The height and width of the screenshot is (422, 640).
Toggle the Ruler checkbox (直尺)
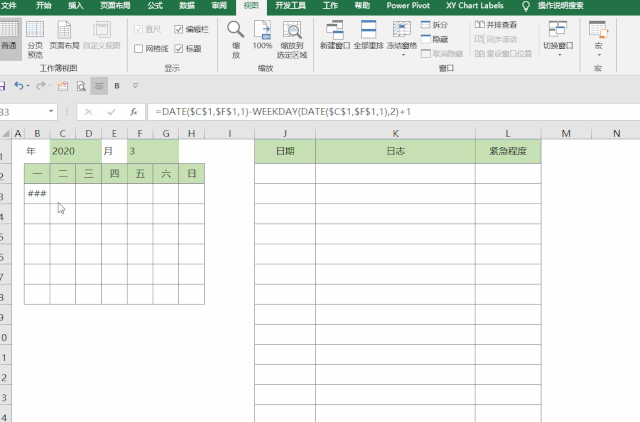pyautogui.click(x=148, y=29)
